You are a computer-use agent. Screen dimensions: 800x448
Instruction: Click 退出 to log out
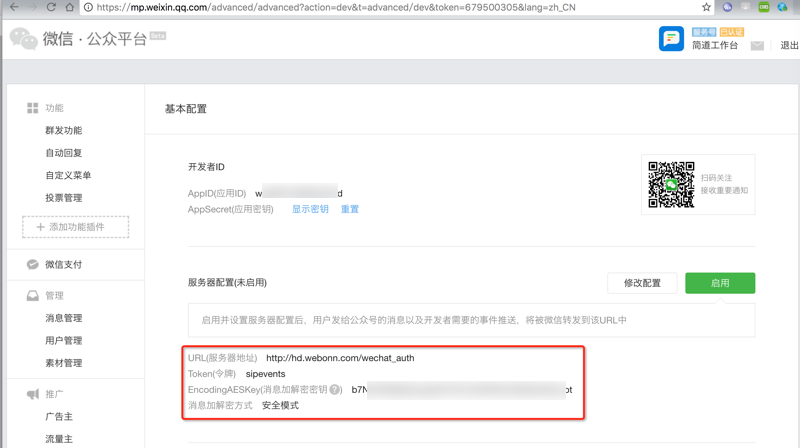coord(789,45)
